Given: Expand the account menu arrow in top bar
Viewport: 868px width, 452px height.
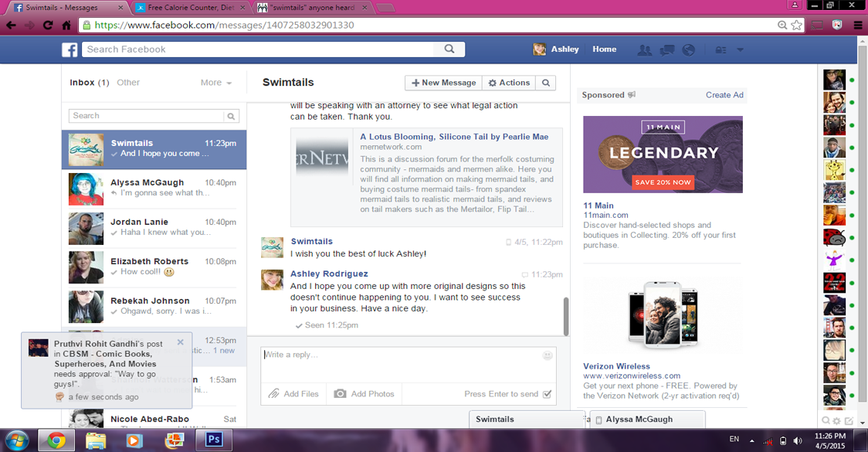Looking at the screenshot, I should (x=740, y=49).
